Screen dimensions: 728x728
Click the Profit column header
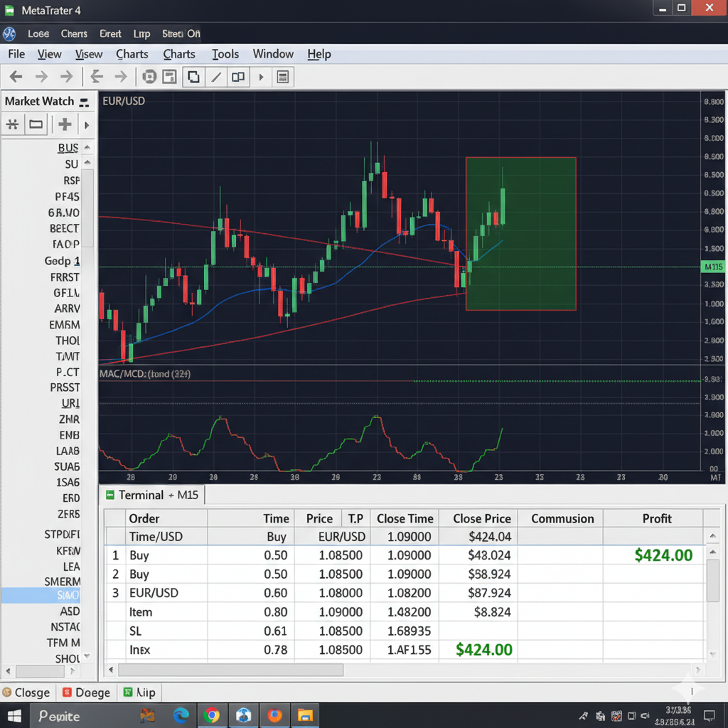pyautogui.click(x=656, y=518)
